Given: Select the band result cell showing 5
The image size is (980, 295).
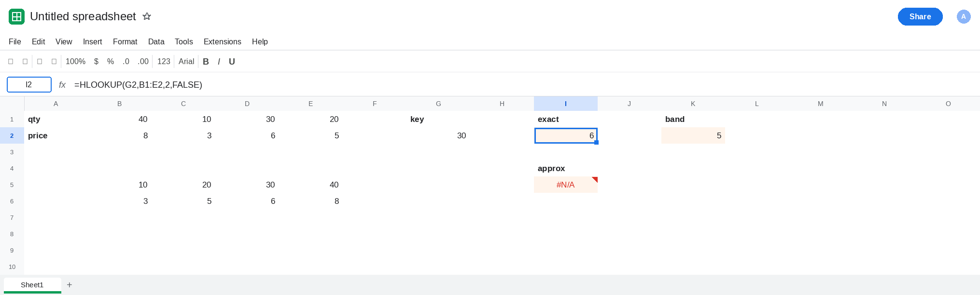Looking at the screenshot, I should pyautogui.click(x=693, y=135).
